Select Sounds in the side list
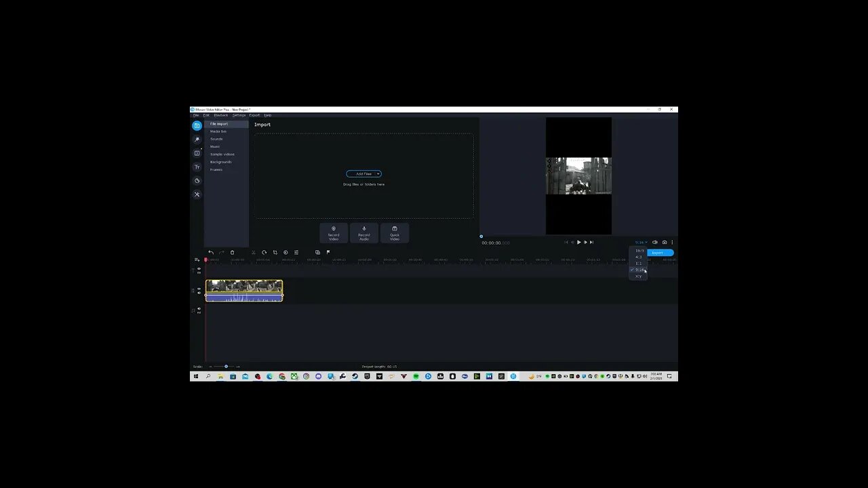868x488 pixels. [x=226, y=139]
